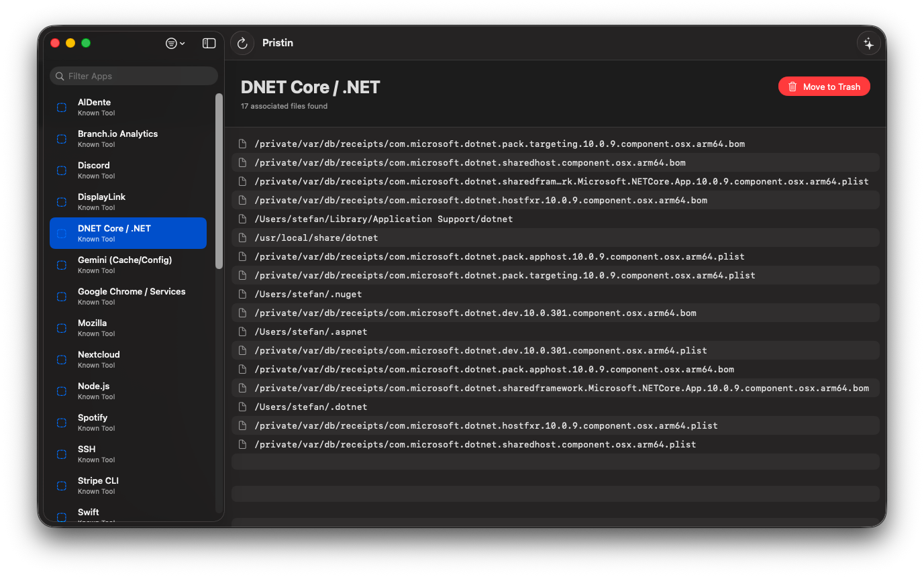Click the sparkle icon in the title bar
924x577 pixels.
click(x=868, y=43)
